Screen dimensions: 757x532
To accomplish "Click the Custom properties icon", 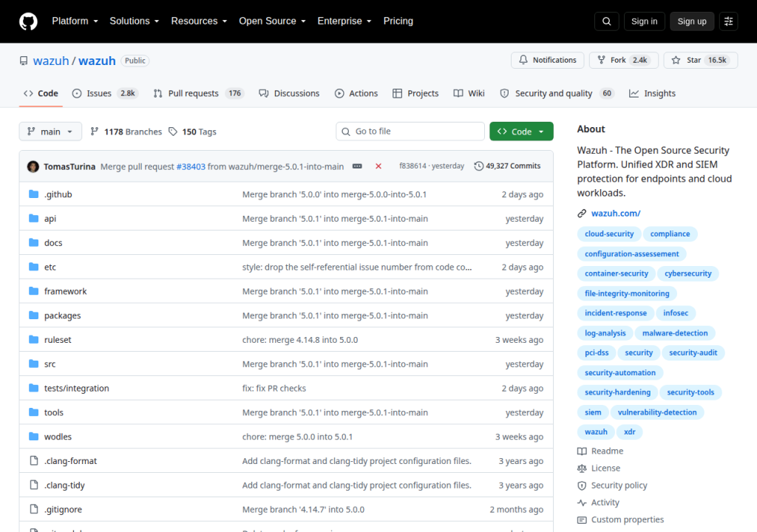I will [x=582, y=520].
